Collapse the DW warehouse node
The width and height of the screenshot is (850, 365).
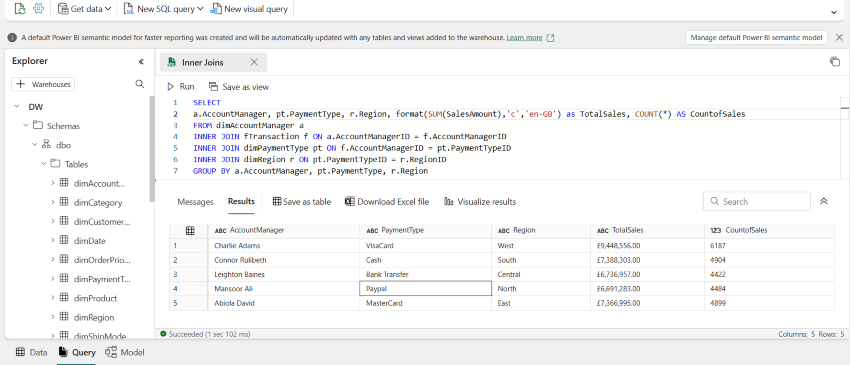[x=17, y=107]
